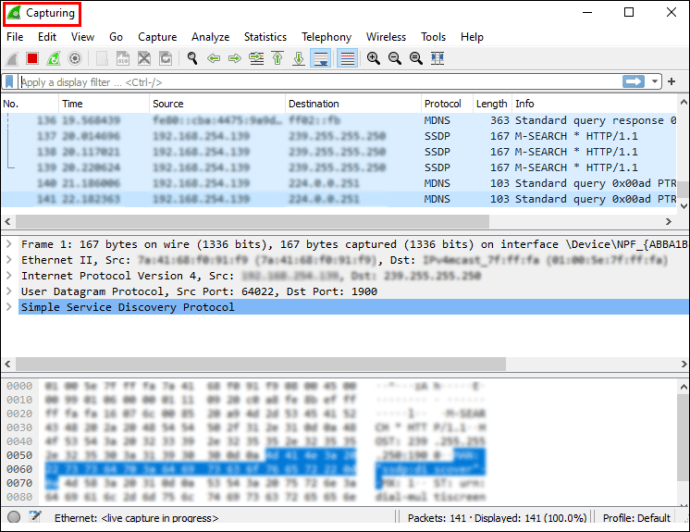Open the Wireless menu
Viewport: 690px width, 532px height.
[386, 37]
